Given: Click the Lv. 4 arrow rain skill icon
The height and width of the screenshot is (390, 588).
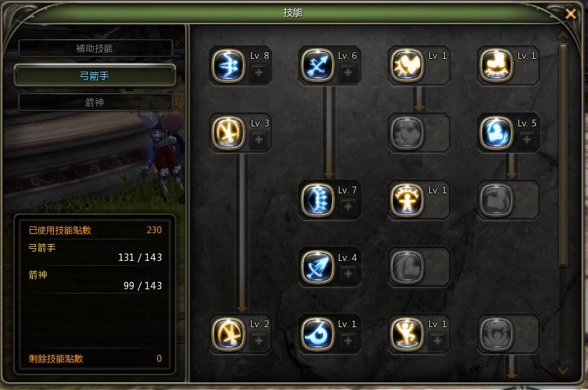Looking at the screenshot, I should coord(317,267).
